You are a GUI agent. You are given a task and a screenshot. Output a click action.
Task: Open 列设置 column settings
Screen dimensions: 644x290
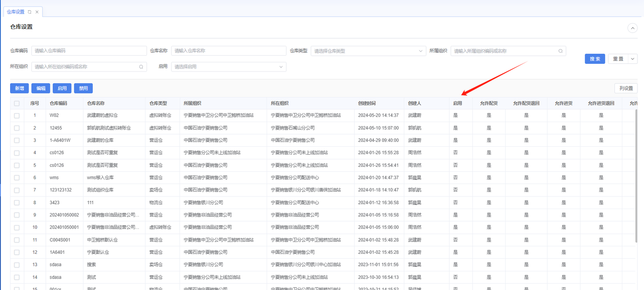click(x=626, y=88)
